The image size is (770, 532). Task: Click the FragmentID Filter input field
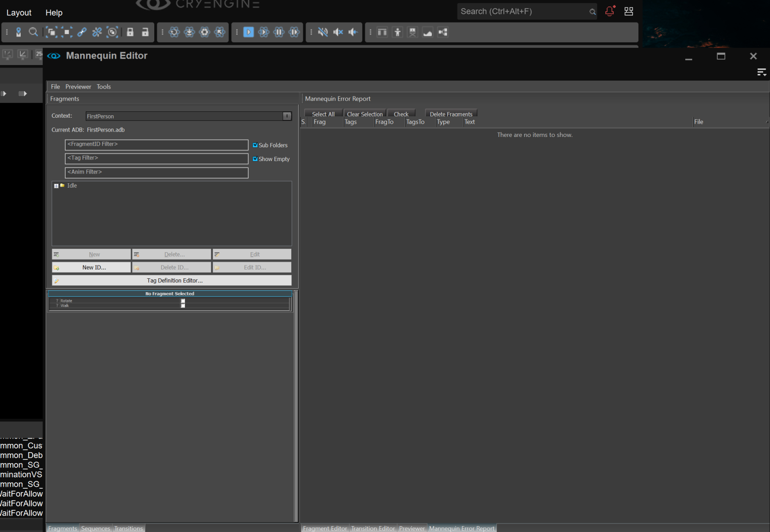(x=156, y=145)
